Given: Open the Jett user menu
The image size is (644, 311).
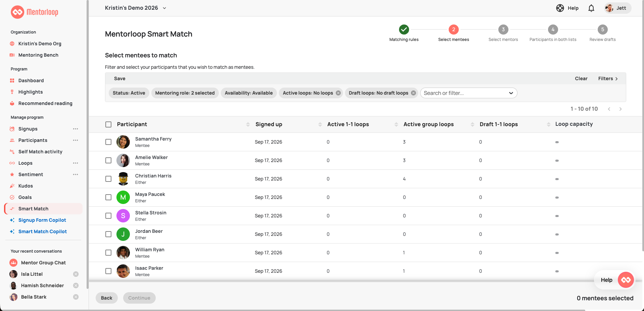Looking at the screenshot, I should (618, 8).
